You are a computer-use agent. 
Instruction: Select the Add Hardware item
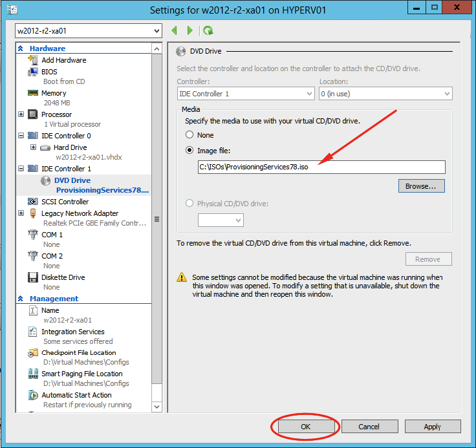click(64, 60)
